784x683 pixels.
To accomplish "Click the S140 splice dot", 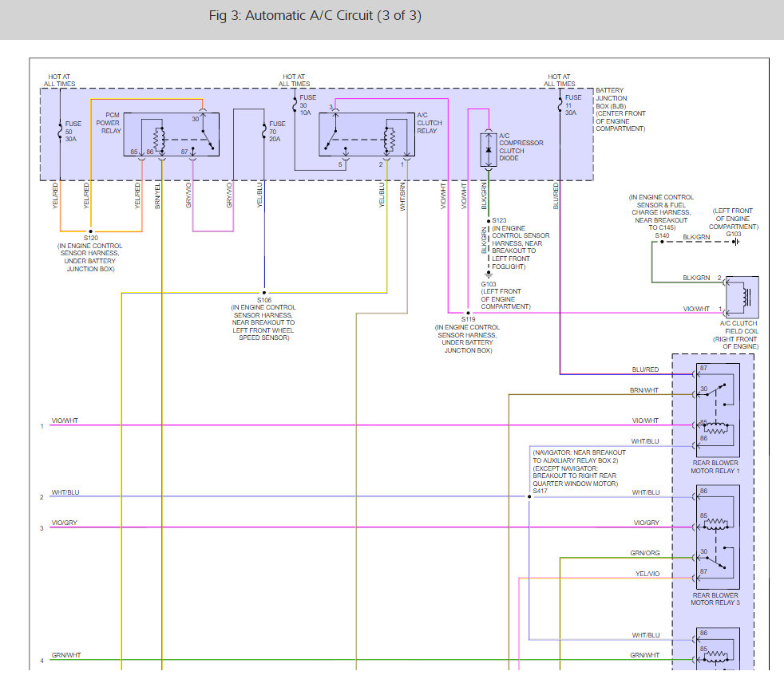I will click(662, 242).
